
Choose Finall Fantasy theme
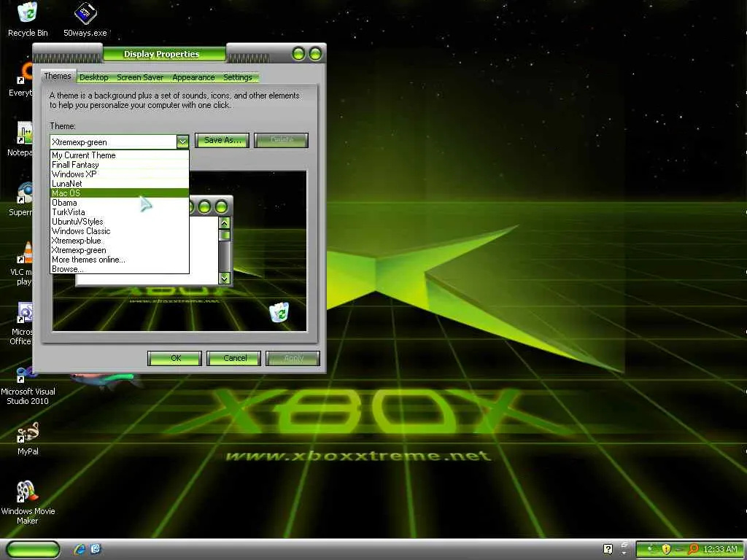point(120,165)
